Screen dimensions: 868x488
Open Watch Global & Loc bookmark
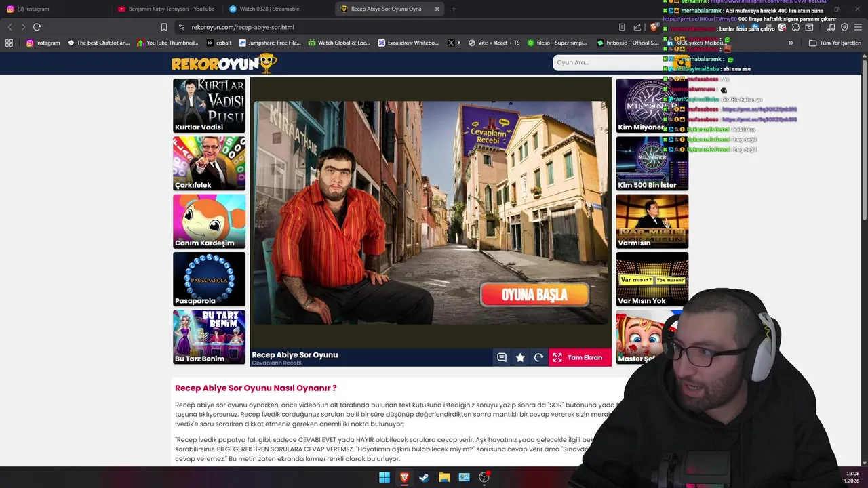339,43
